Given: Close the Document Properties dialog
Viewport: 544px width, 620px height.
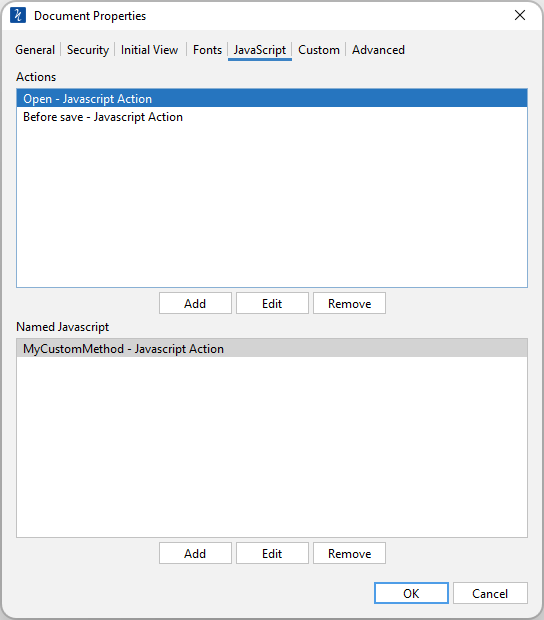Looking at the screenshot, I should (520, 15).
